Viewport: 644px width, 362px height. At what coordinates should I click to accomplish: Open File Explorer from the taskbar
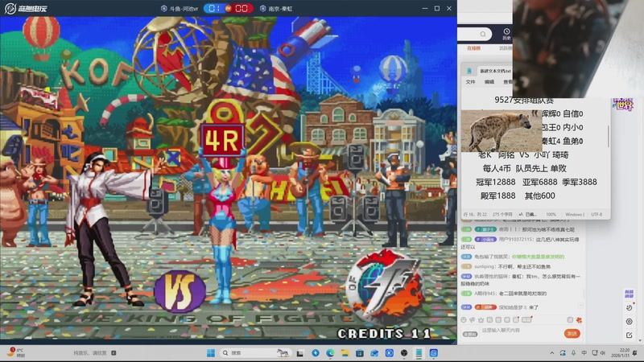pos(345,353)
